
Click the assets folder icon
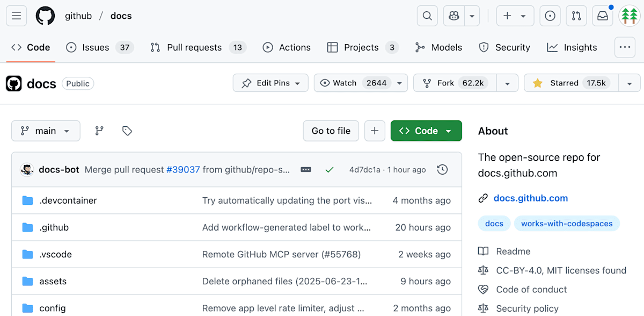(27, 281)
